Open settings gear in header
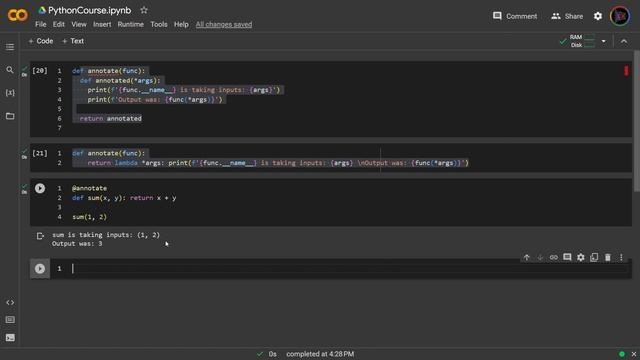The image size is (640, 360). [x=598, y=16]
